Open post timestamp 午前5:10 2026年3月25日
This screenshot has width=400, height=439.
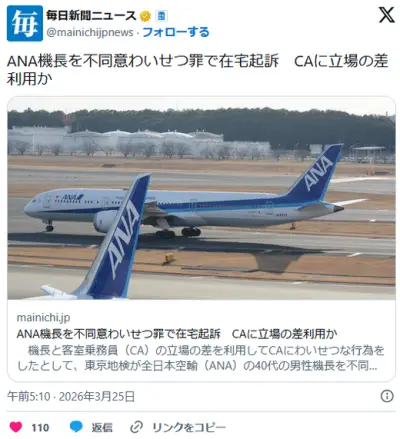pos(71,396)
